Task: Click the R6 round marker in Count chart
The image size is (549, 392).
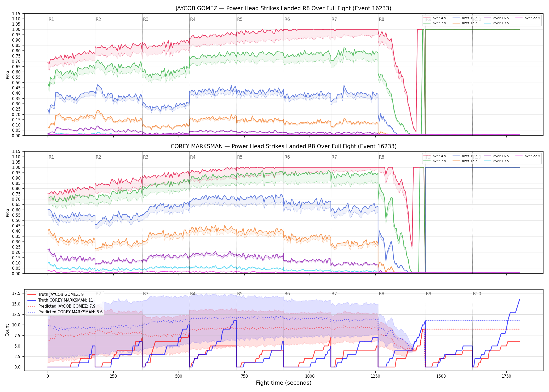Action: pyautogui.click(x=287, y=294)
